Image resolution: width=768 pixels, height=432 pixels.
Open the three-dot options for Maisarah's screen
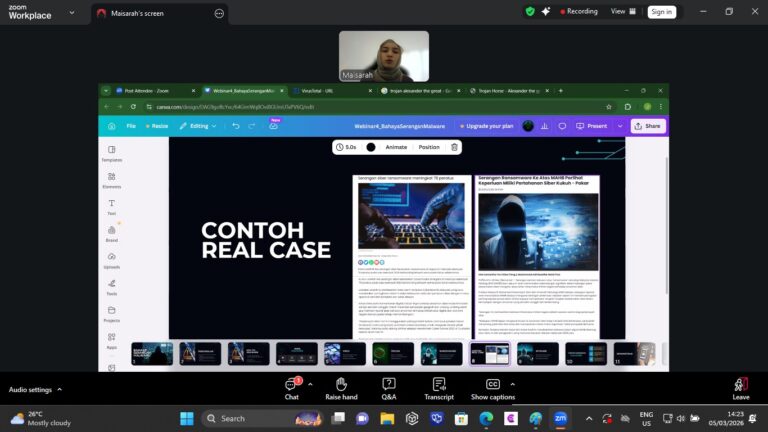[x=219, y=13]
